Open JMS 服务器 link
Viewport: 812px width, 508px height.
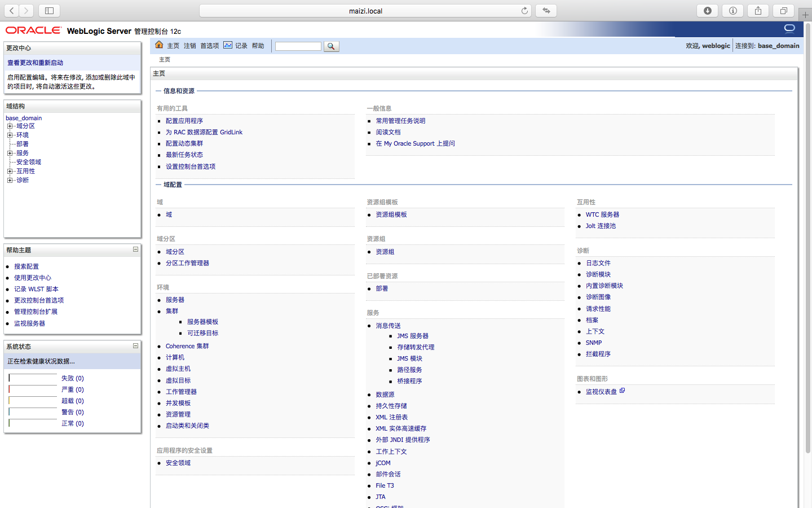tap(413, 336)
